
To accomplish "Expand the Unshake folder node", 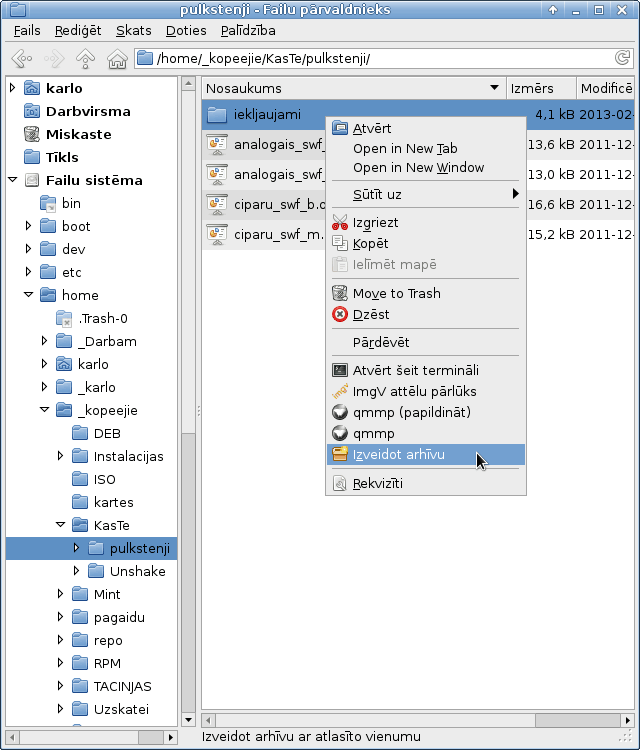I will click(x=76, y=571).
